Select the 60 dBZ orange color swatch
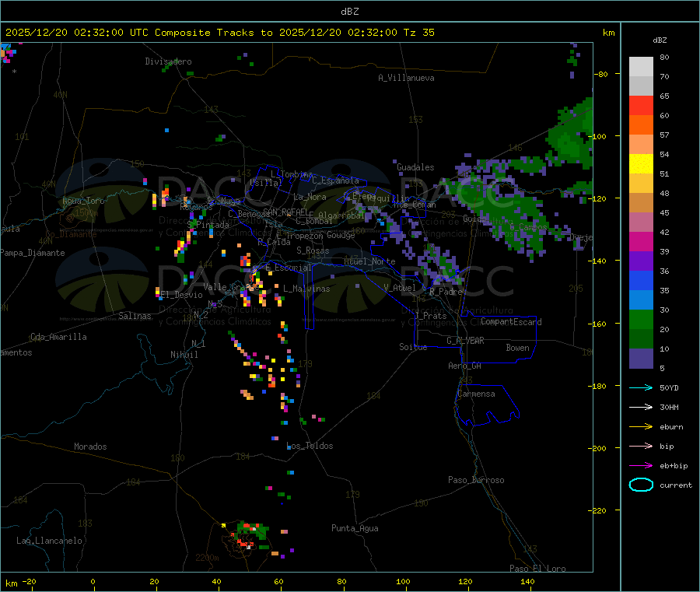 pyautogui.click(x=641, y=125)
